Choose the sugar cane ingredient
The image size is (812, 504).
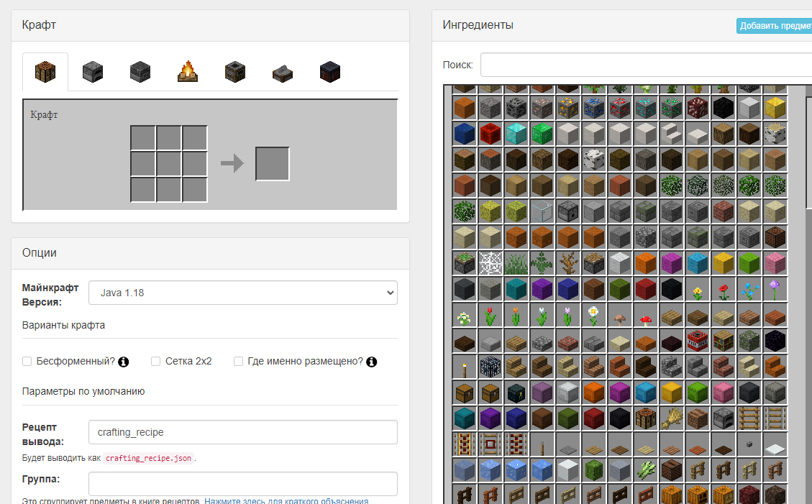[x=645, y=469]
